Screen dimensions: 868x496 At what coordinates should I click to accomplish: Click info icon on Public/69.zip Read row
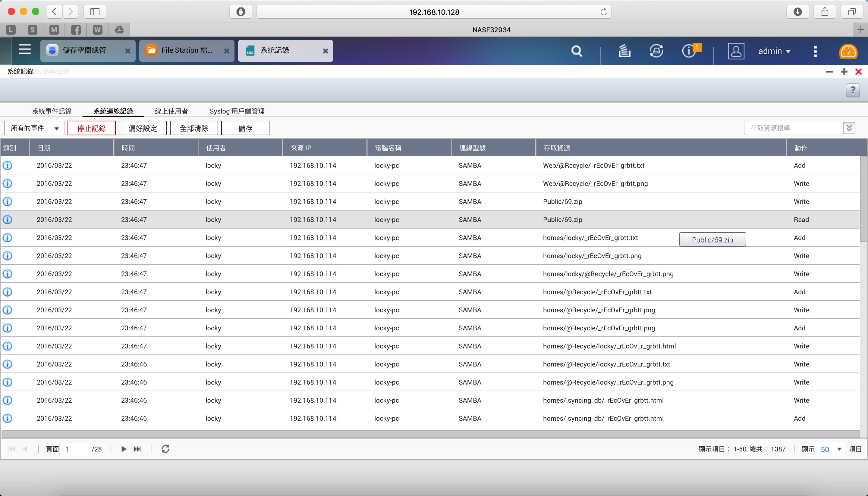[8, 219]
